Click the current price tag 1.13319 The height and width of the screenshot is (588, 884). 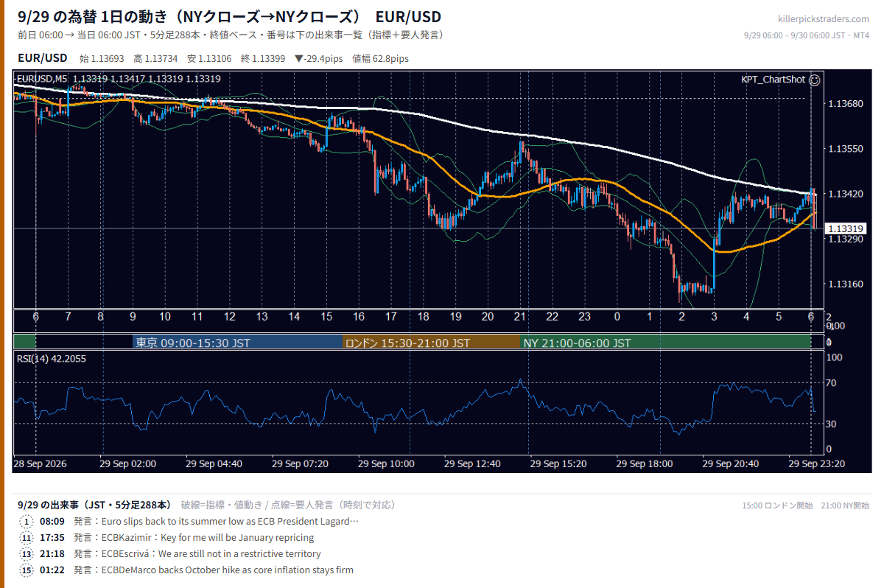coord(846,229)
